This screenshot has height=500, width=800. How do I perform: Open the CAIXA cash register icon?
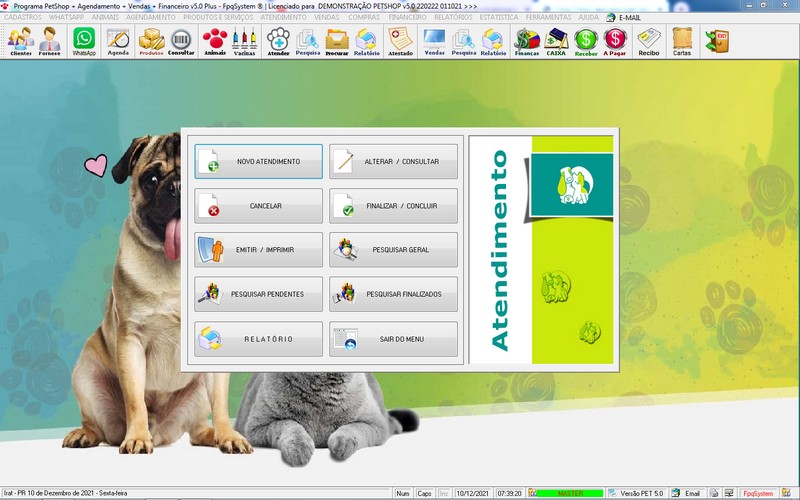(556, 42)
